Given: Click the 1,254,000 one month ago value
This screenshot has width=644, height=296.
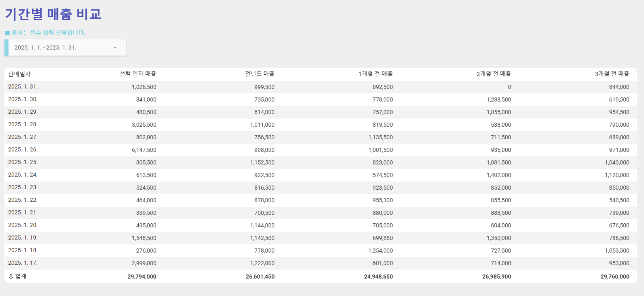Looking at the screenshot, I should tap(381, 251).
